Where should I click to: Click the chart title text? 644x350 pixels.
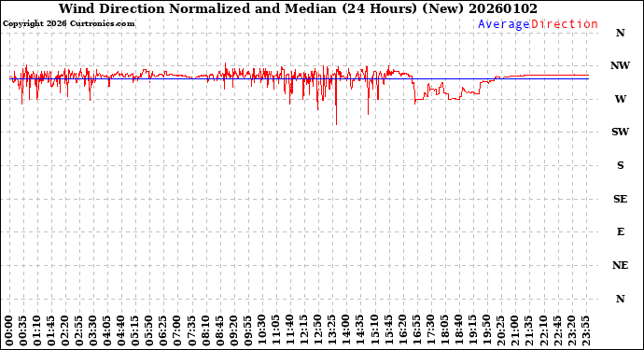click(x=298, y=8)
